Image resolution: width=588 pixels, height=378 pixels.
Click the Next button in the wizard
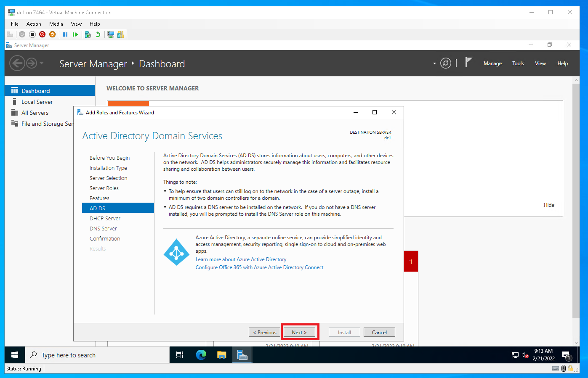click(x=299, y=332)
